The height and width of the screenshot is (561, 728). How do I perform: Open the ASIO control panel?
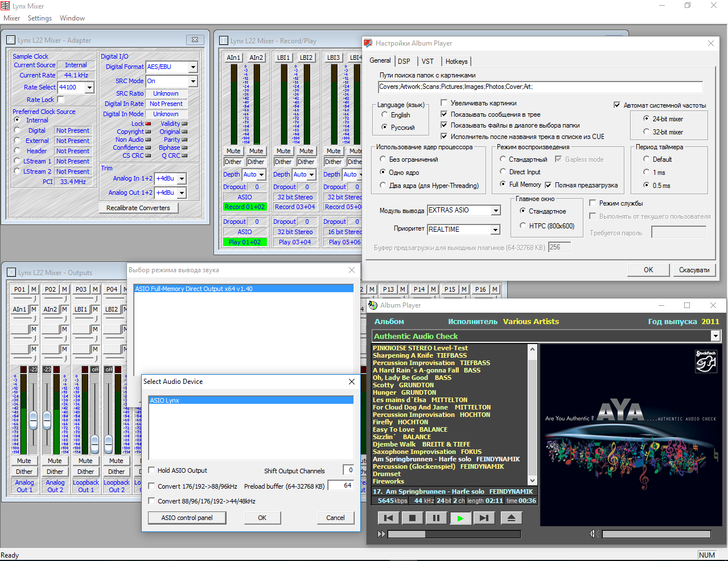coord(187,518)
